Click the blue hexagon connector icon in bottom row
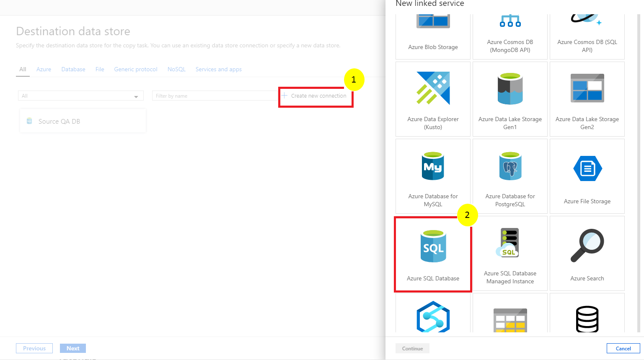The width and height of the screenshot is (644, 360). (x=433, y=317)
